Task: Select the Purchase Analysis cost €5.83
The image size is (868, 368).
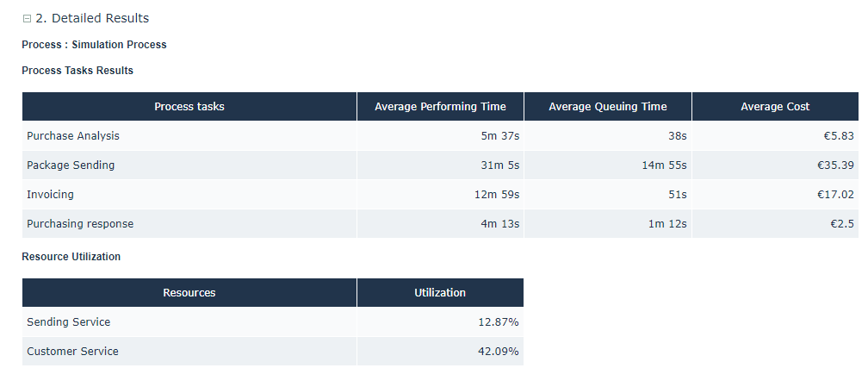Action: (x=839, y=136)
